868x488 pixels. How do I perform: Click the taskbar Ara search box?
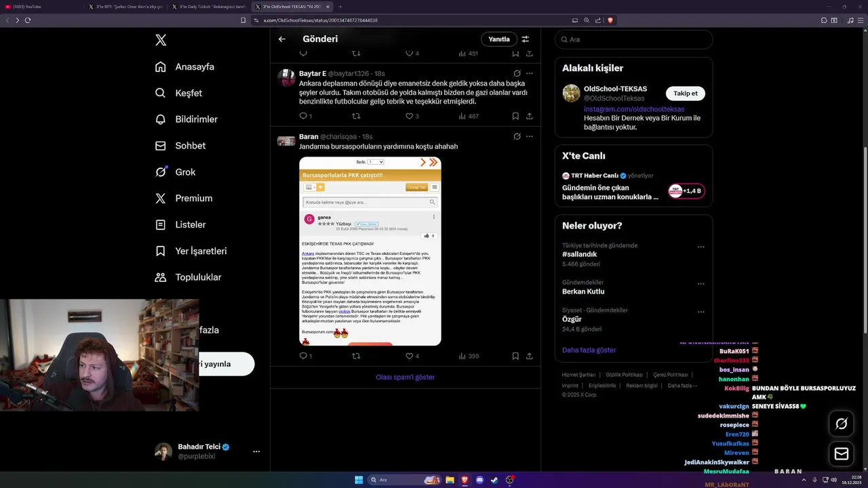click(x=404, y=480)
